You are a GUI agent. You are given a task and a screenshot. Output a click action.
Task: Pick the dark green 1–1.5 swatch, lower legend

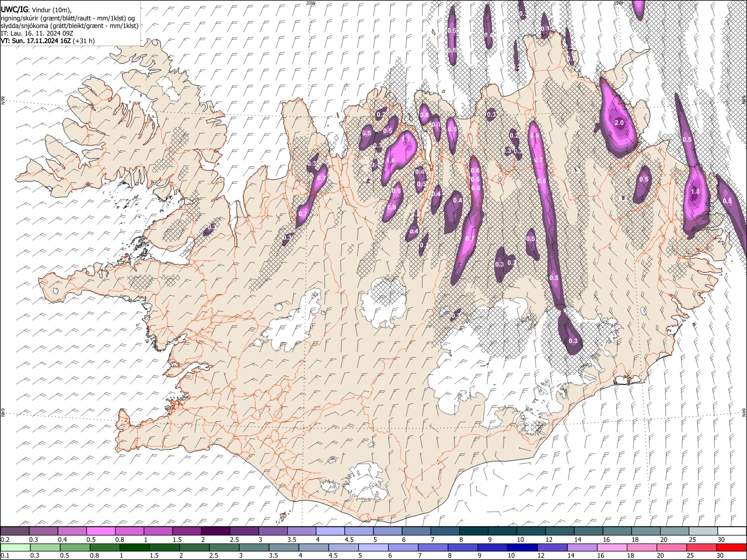134,547
